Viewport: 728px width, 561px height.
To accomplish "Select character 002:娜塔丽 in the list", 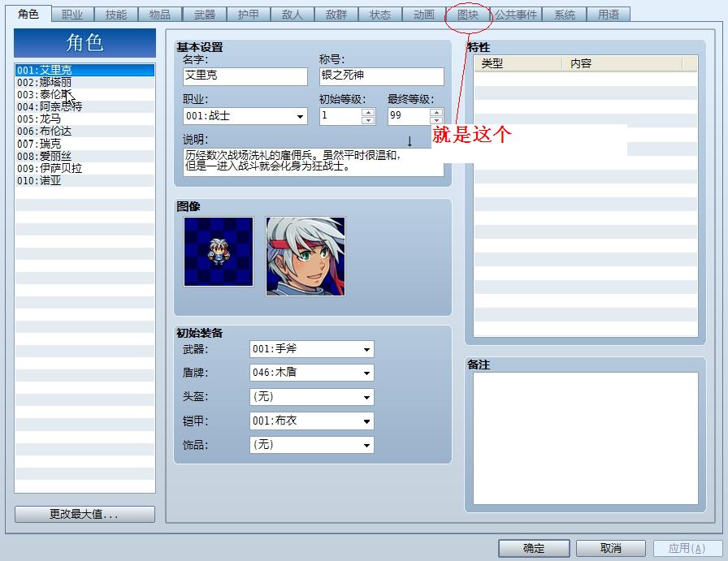I will (x=85, y=83).
